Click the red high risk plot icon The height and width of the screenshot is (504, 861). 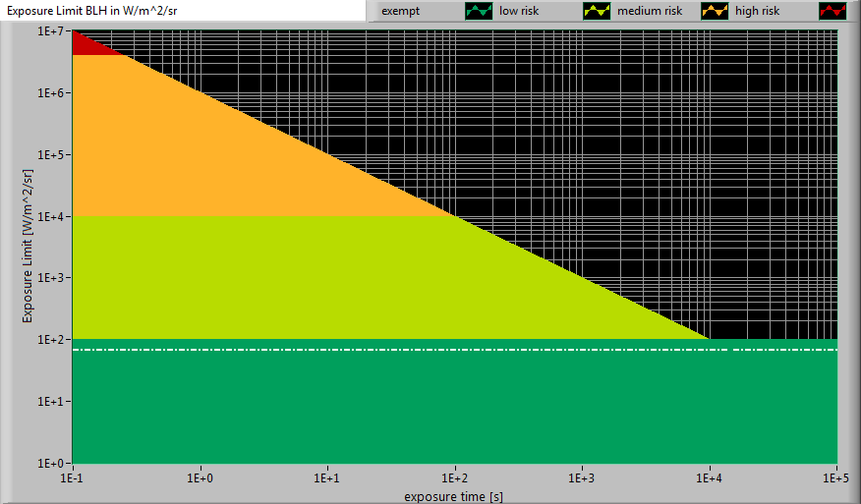click(x=832, y=11)
